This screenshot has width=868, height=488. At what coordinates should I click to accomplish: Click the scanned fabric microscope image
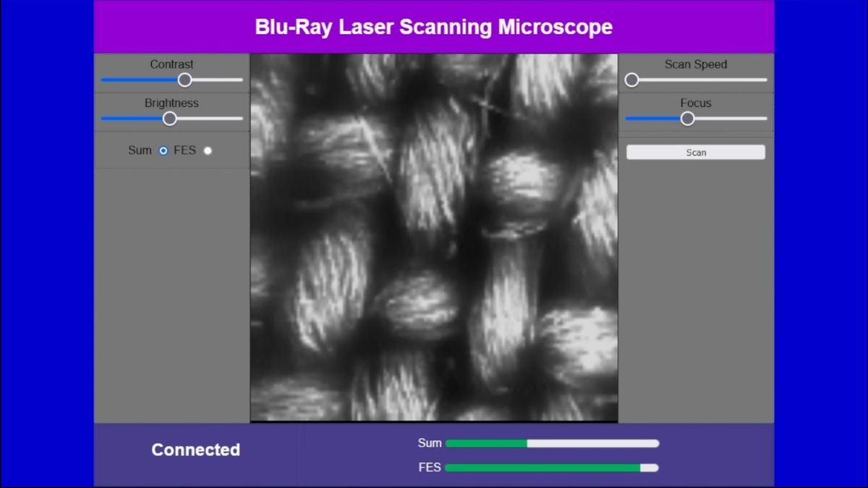click(x=434, y=237)
